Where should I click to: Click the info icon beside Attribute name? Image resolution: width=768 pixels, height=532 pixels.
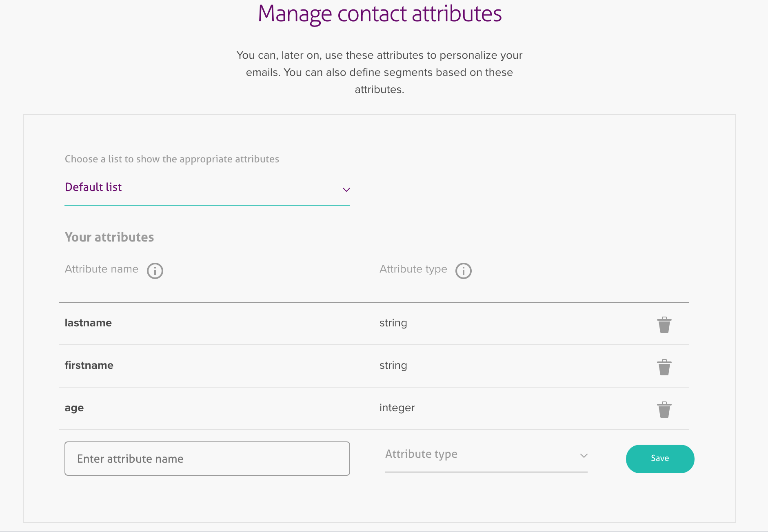point(155,271)
